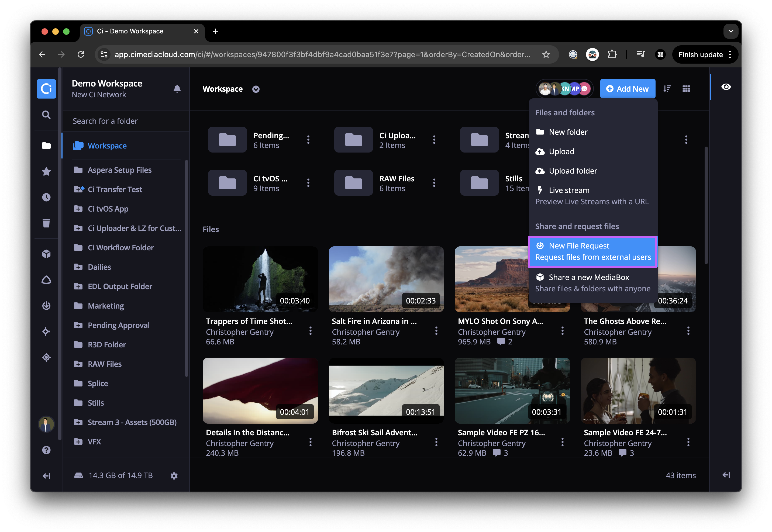Open the File Requests sidebar icon
This screenshot has width=772, height=532.
pyautogui.click(x=46, y=305)
